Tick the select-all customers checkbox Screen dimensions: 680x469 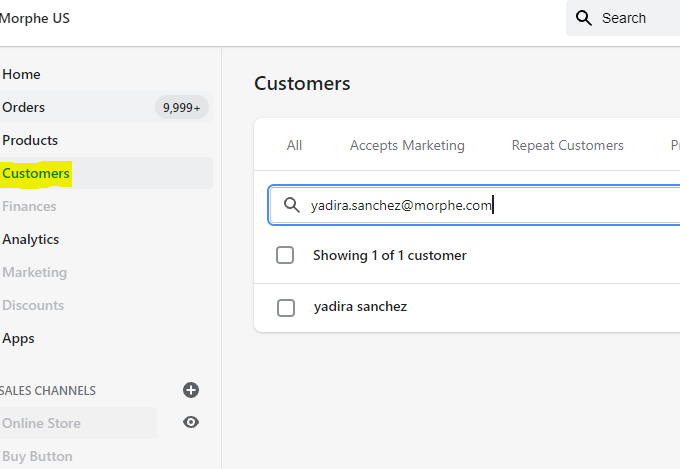coord(285,255)
